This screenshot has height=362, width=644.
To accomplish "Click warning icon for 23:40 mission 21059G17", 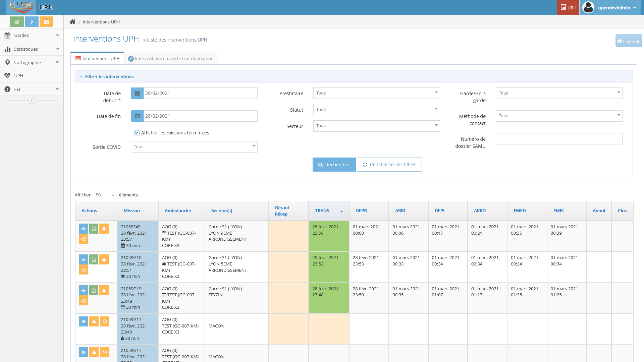I will coord(94,321).
